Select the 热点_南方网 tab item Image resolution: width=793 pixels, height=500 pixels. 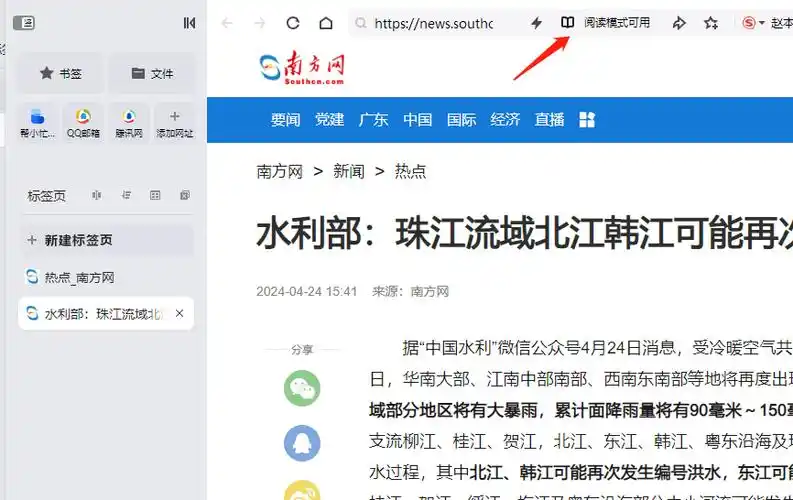point(106,278)
